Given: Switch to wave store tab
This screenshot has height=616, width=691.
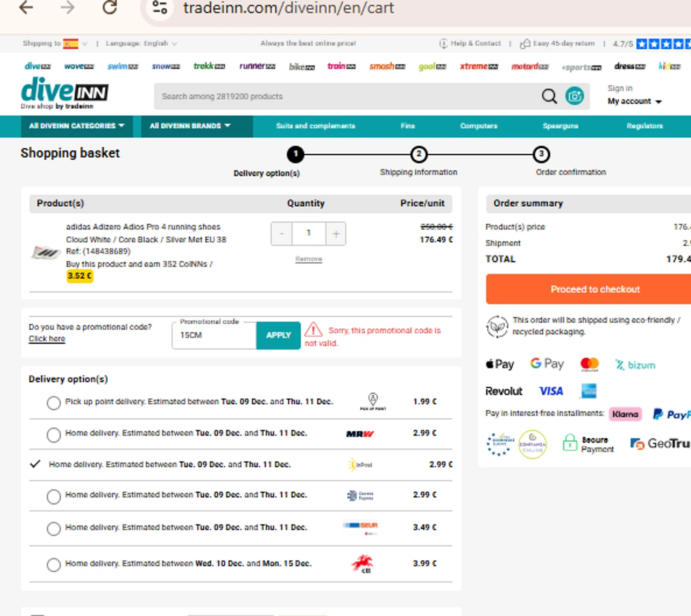Looking at the screenshot, I should pos(79,66).
